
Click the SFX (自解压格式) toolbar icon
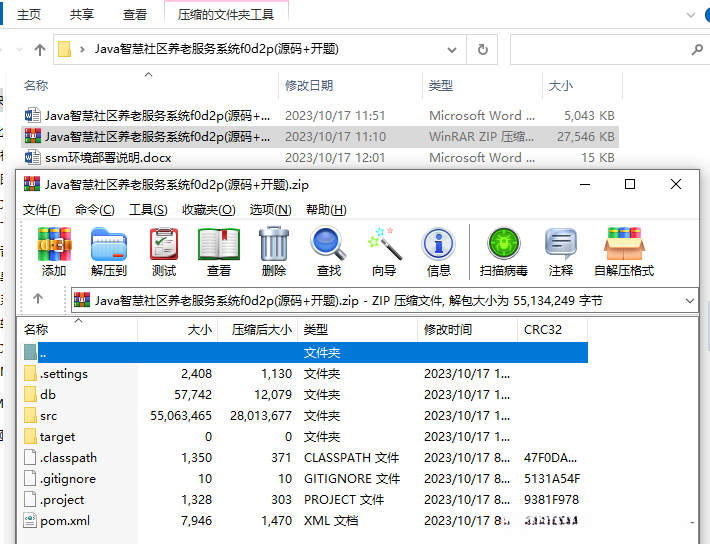[624, 244]
